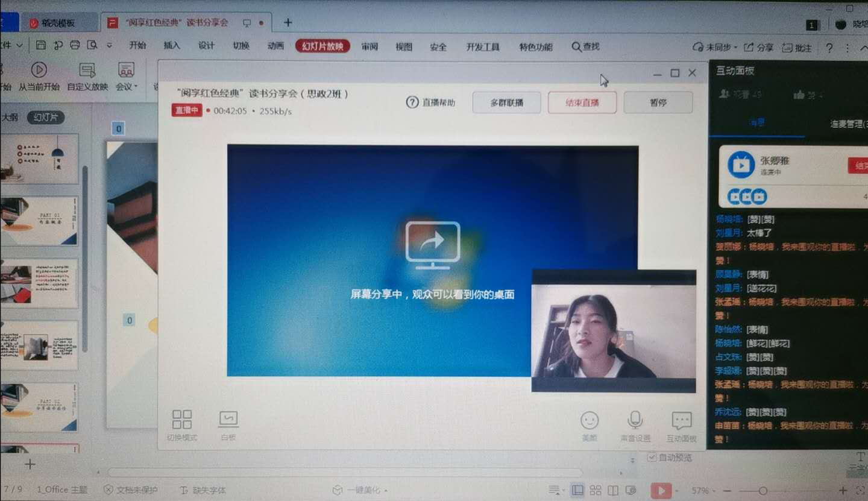
Task: Open 直播帮助 question mark help
Action: pyautogui.click(x=412, y=102)
